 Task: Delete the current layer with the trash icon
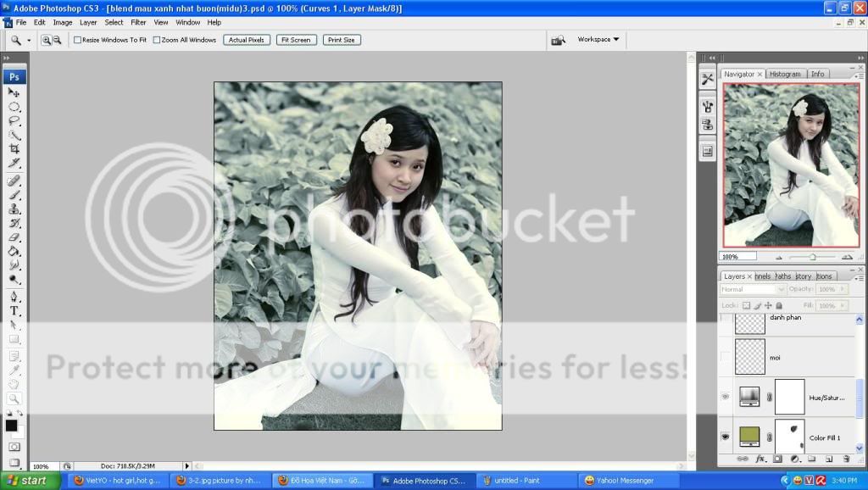pos(847,459)
